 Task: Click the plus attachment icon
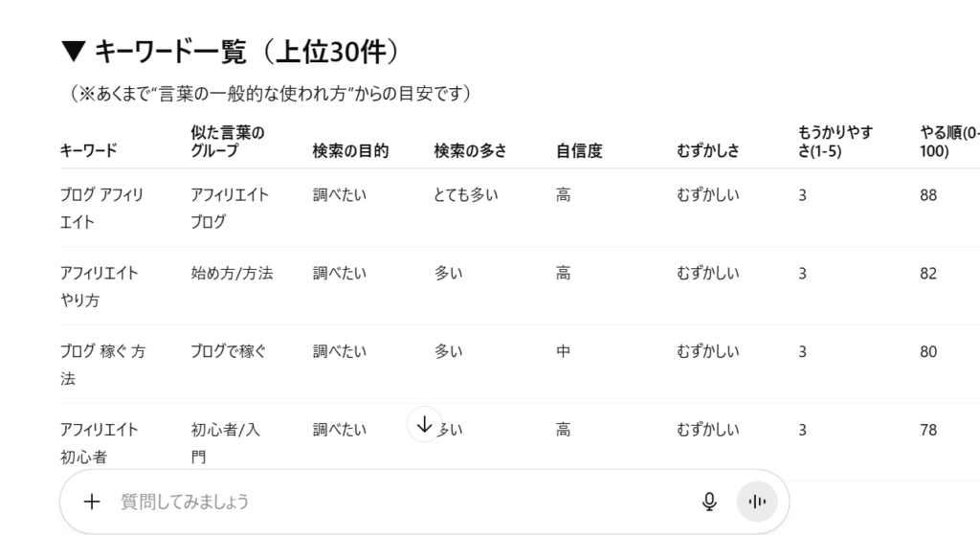(x=92, y=502)
